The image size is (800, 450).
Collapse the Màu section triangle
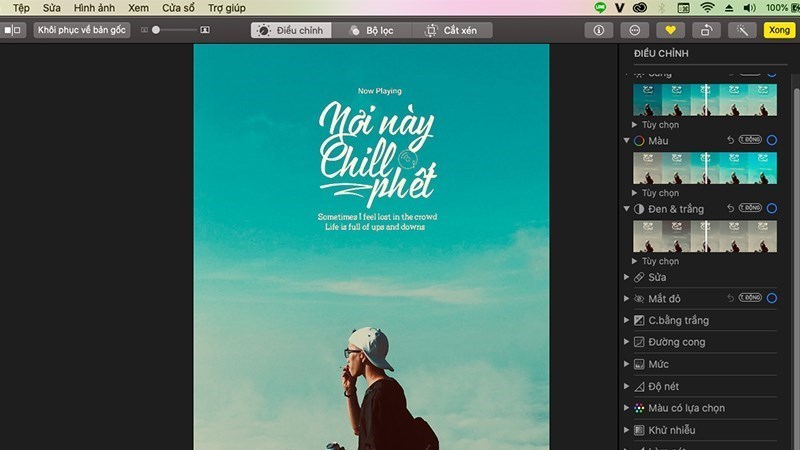pyautogui.click(x=627, y=140)
